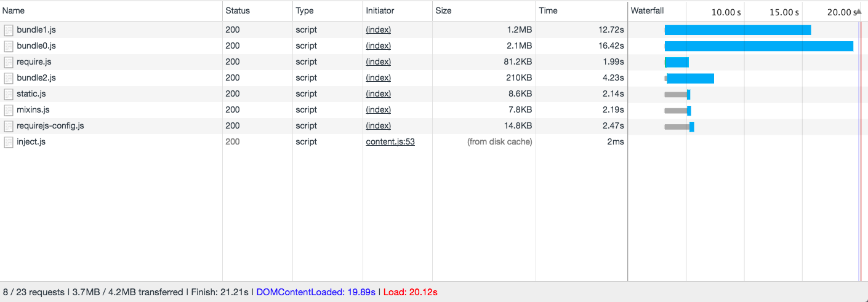Open content.js:53 initiator link

click(390, 141)
